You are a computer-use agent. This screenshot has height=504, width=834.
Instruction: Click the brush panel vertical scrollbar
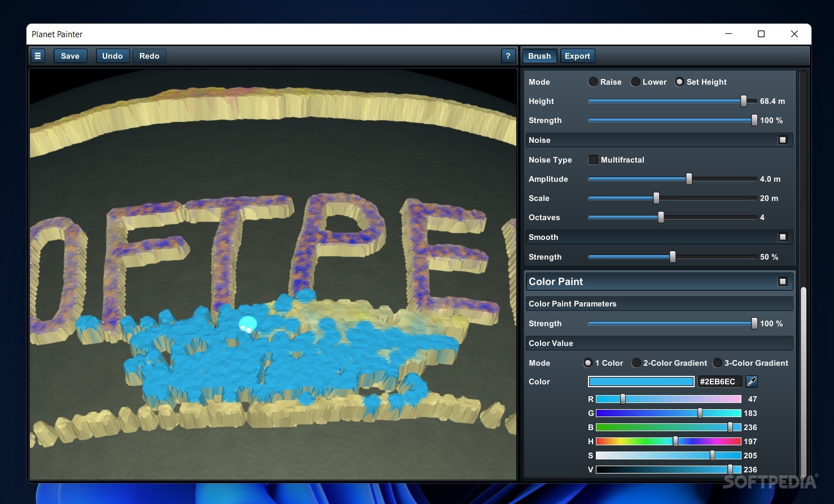[804, 382]
